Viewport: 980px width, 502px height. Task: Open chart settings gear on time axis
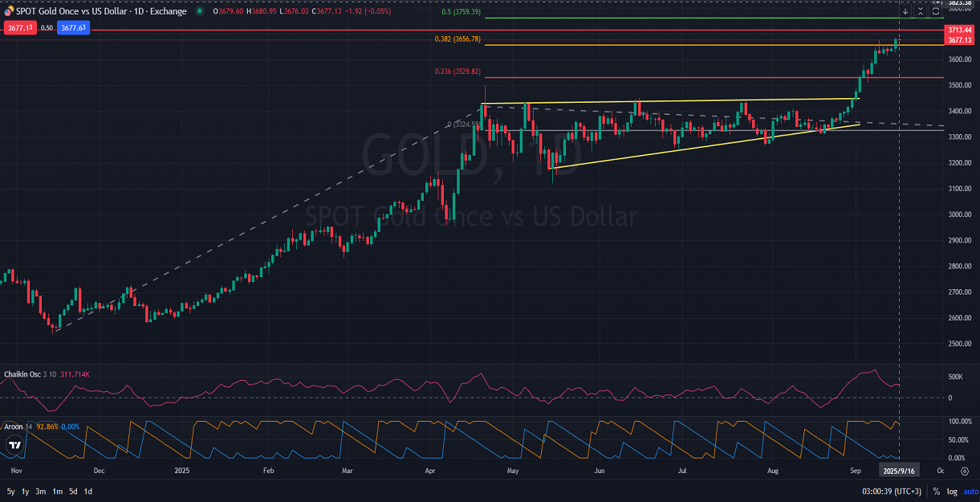(965, 471)
